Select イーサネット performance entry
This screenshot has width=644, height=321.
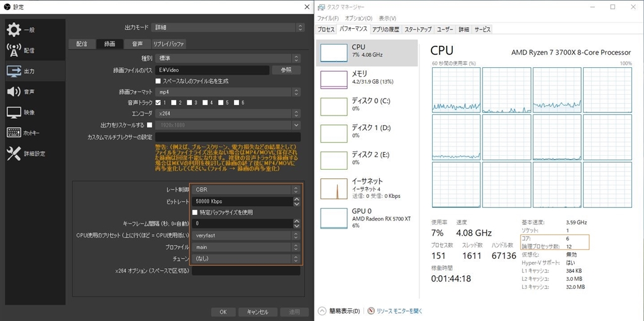[x=367, y=188]
